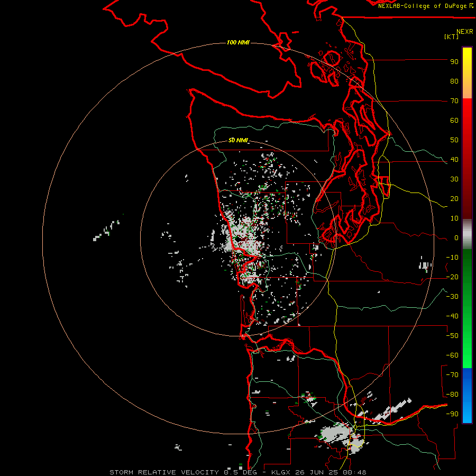This screenshot has width=476, height=476.
Task: Click the "KLGX" station identifier
Action: tap(281, 472)
